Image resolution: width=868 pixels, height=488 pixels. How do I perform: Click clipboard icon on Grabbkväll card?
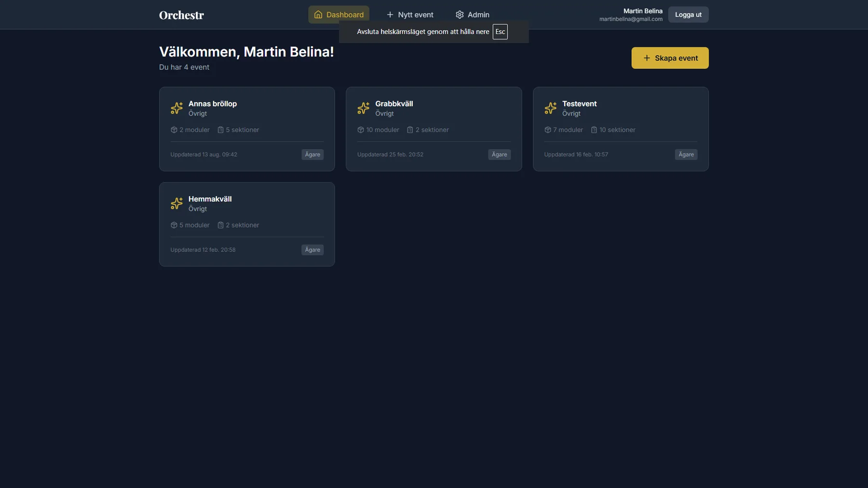[x=410, y=130]
